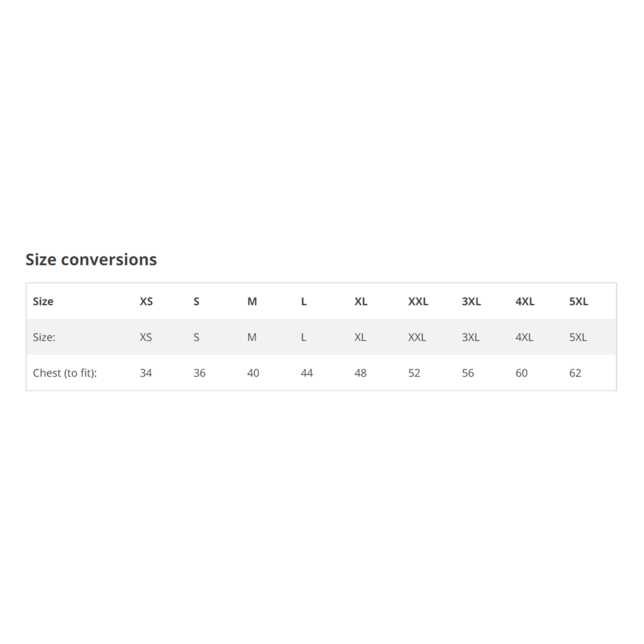The height and width of the screenshot is (644, 644).
Task: Select the chest measurement 36
Action: (x=199, y=373)
